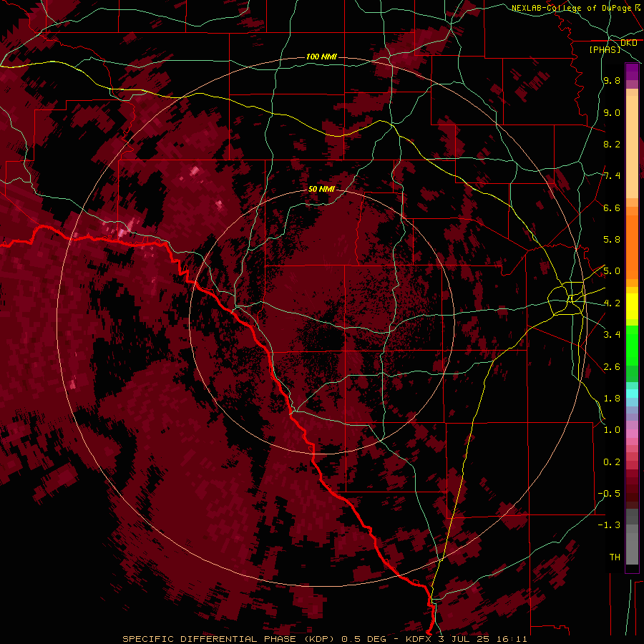644x644 pixels.
Task: Click the TH label on the color scale
Action: click(615, 557)
